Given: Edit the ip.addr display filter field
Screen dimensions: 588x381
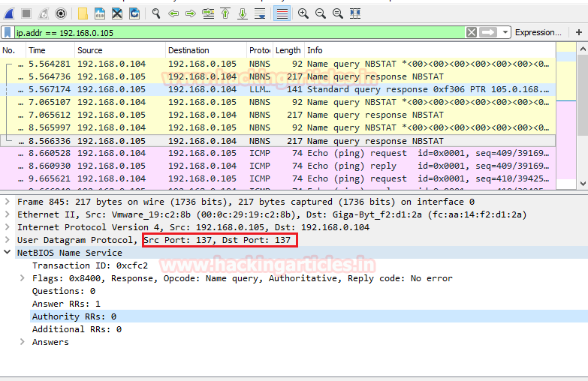Looking at the screenshot, I should point(240,32).
